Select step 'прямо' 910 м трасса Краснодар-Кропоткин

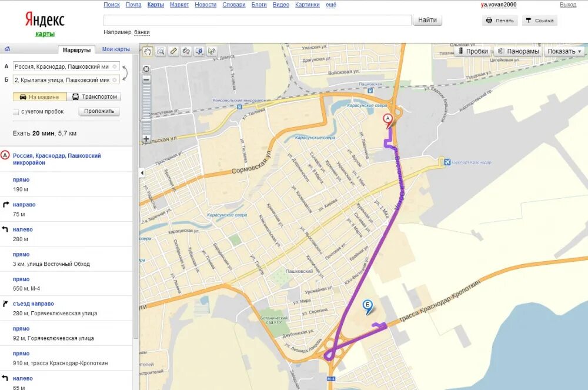click(66, 358)
